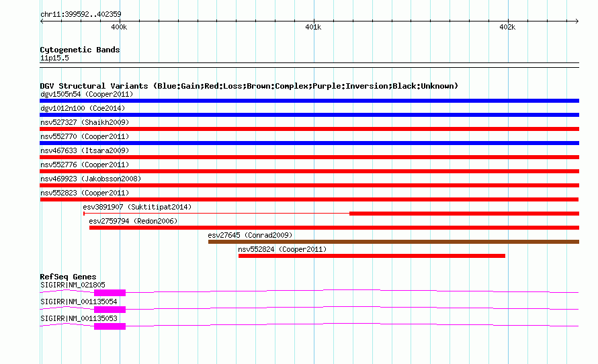Select the red bar under nsv469923
Screen dimensions: 598x364
[309, 185]
